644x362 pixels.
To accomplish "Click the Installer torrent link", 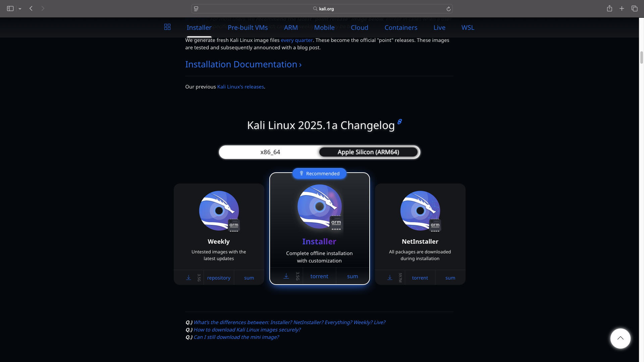I will pos(319,276).
